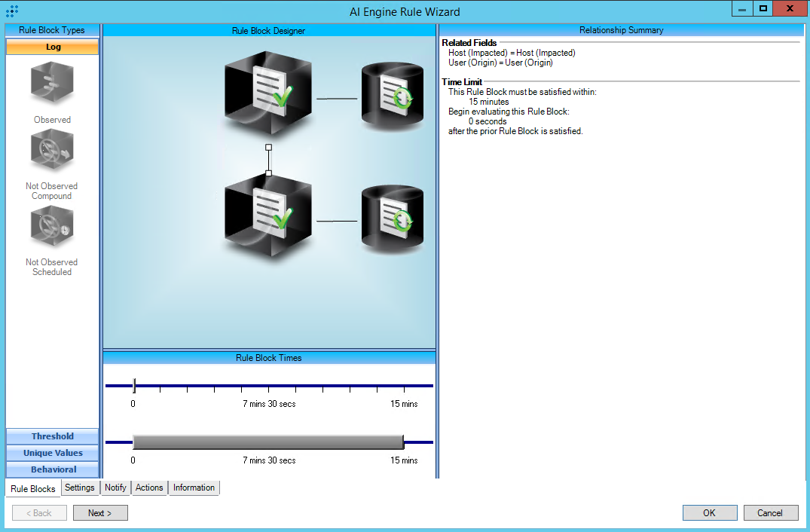Screen dimensions: 810x532
Task: Go to the Actions tab
Action: point(149,488)
